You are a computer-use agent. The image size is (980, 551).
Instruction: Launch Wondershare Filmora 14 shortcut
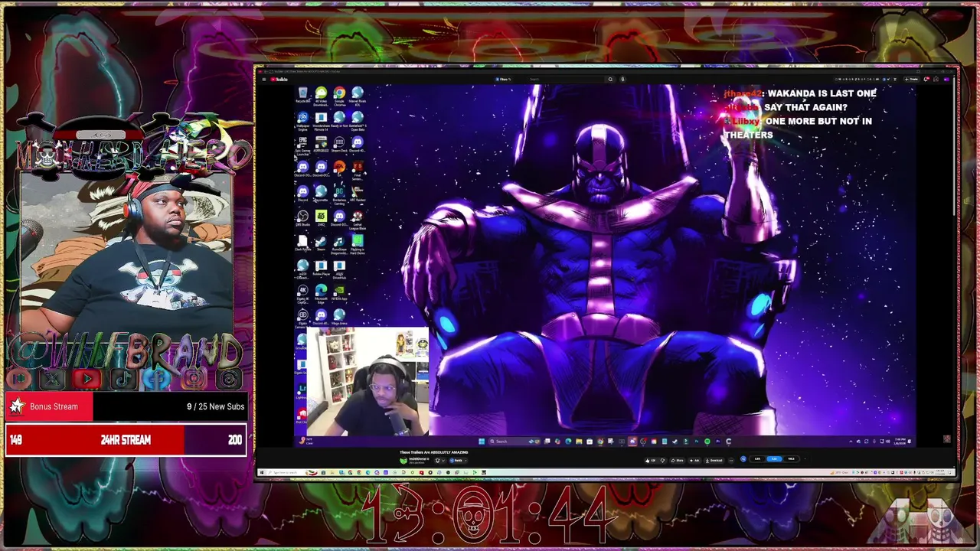[321, 122]
